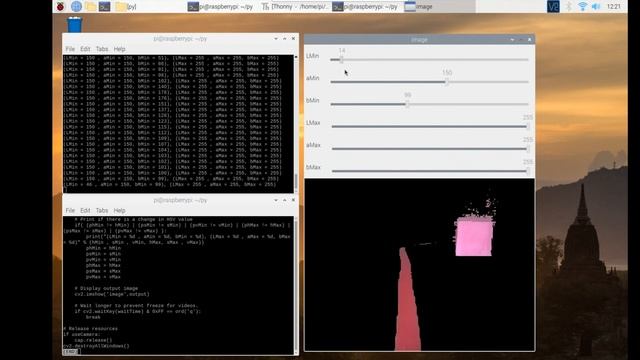Open the Wastebasket on the desktop
Viewport: 640px width, 360px height.
(75, 24)
